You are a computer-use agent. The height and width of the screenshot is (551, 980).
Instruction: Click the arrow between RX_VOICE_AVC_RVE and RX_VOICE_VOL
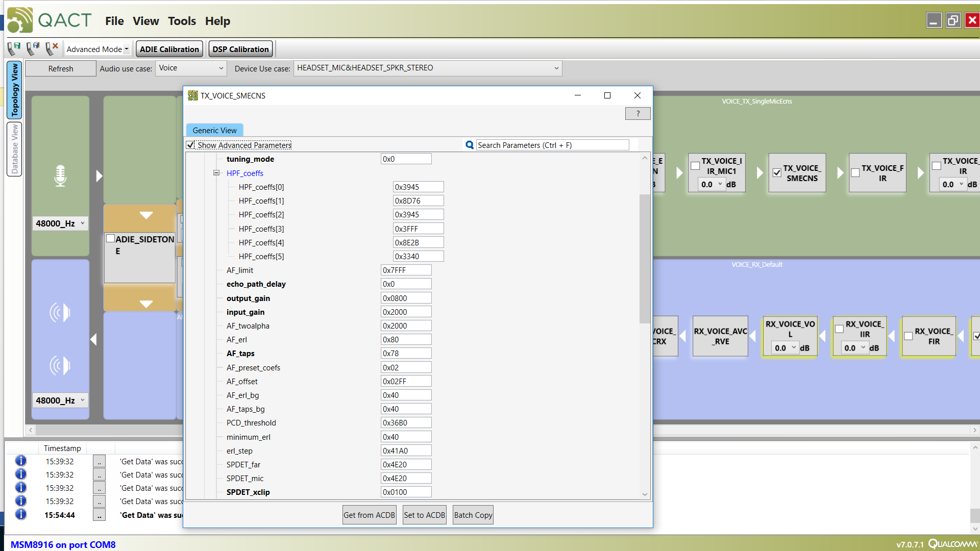[753, 336]
